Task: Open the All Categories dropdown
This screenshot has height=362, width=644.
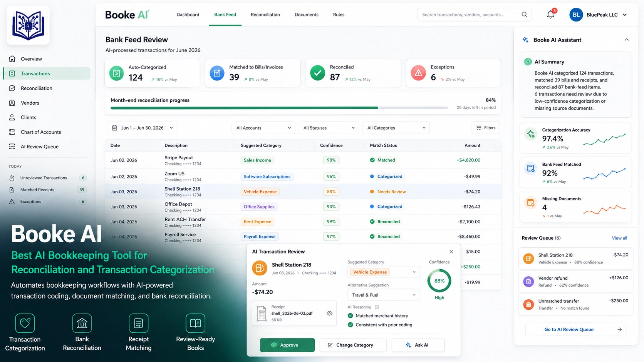Action: [396, 128]
